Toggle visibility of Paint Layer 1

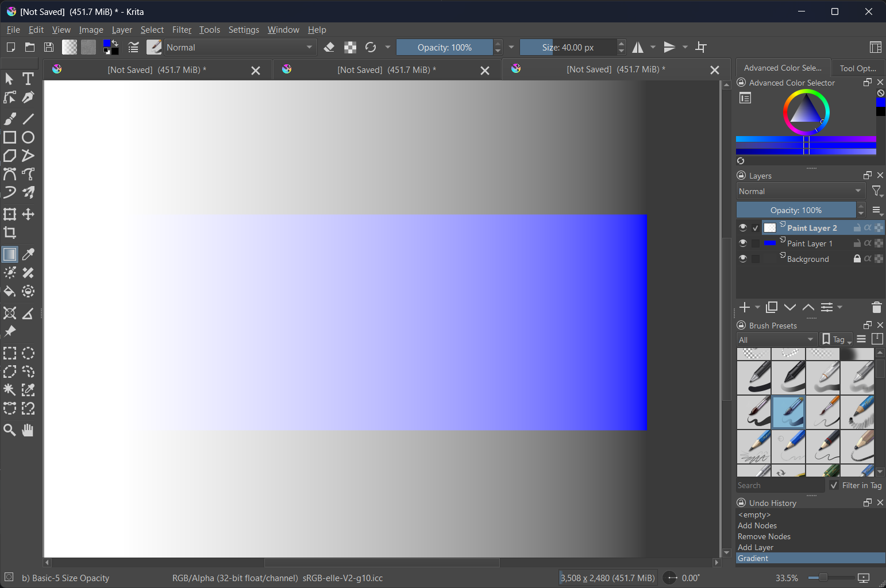(x=743, y=243)
